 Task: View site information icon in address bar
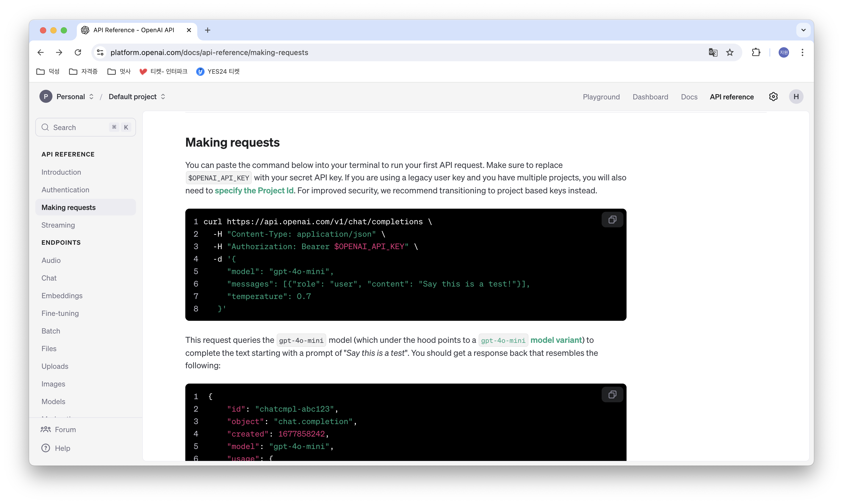coord(100,52)
